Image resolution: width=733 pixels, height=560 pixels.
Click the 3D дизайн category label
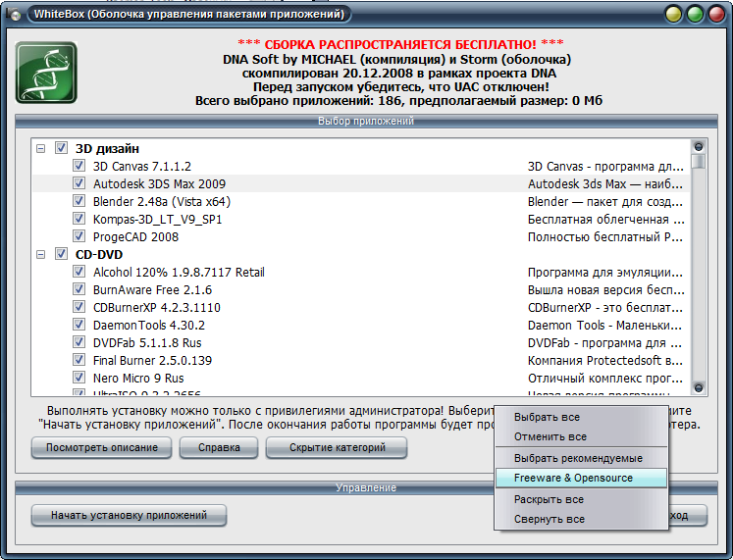tap(107, 148)
